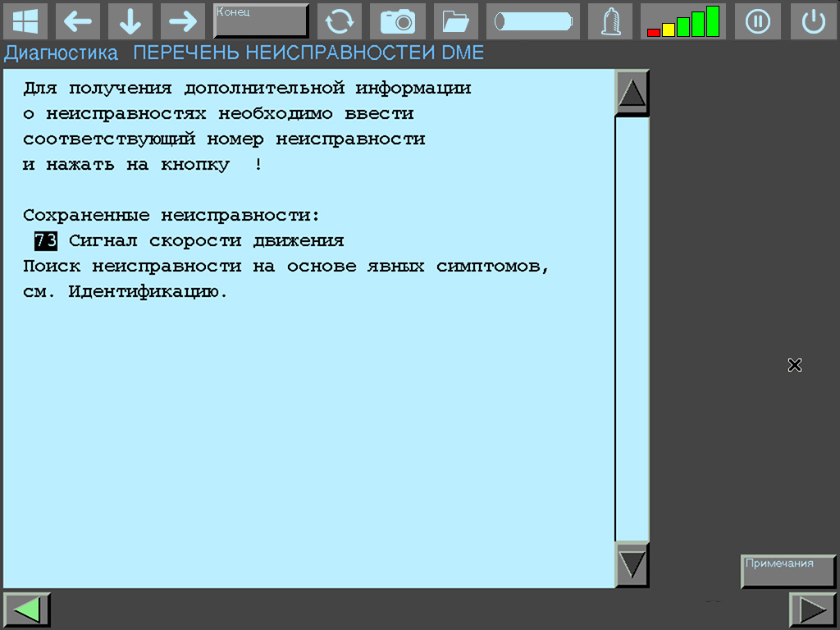Screen dimensions: 840x630
Task: Go back with green left arrow
Action: pyautogui.click(x=27, y=609)
